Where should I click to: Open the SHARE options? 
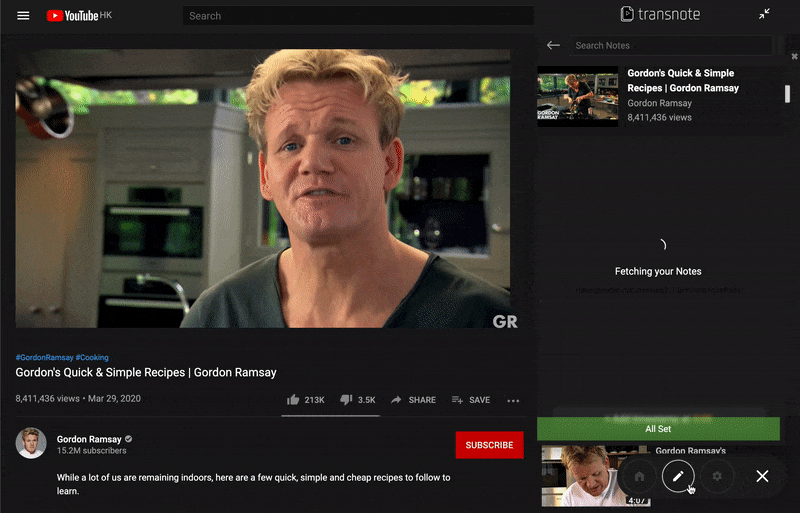pyautogui.click(x=413, y=400)
